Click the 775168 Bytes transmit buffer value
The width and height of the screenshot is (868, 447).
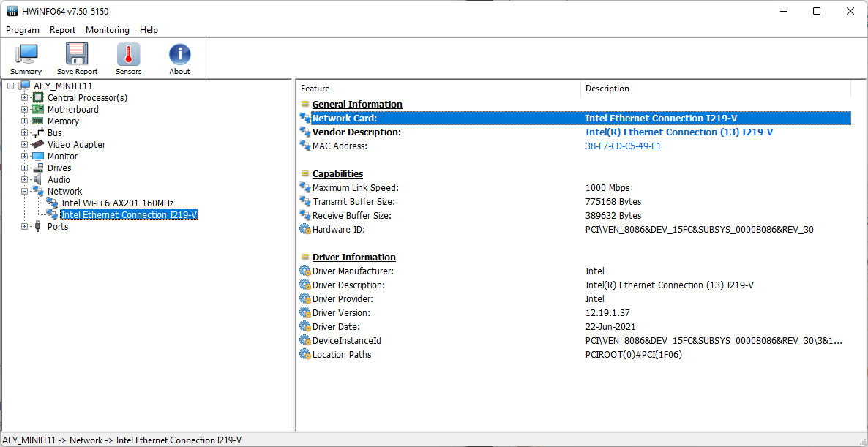pyautogui.click(x=613, y=201)
